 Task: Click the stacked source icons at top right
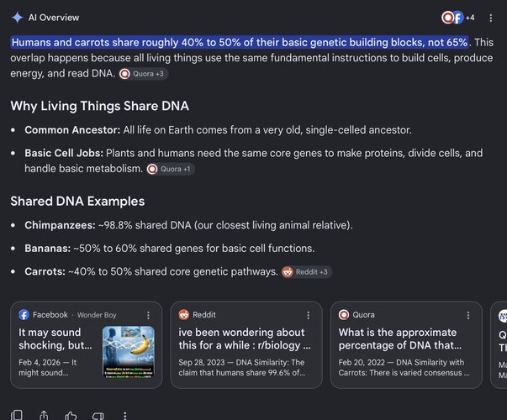458,18
